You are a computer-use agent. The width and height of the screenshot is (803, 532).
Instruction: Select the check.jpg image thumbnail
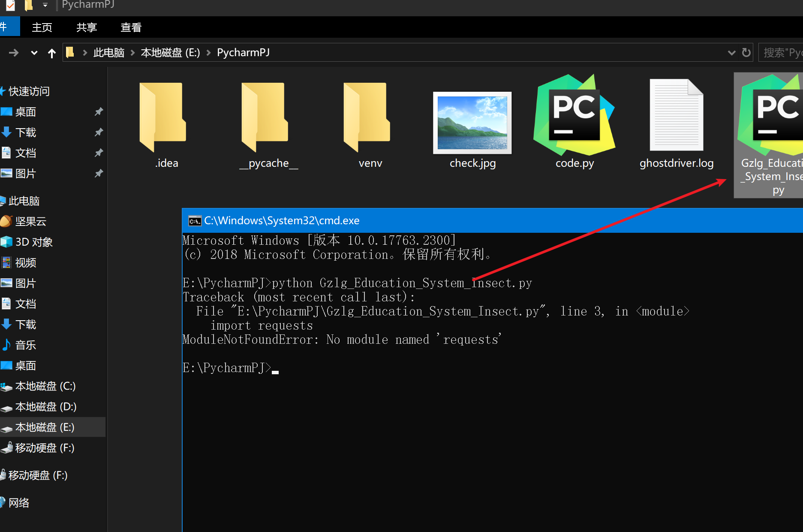[x=472, y=123]
